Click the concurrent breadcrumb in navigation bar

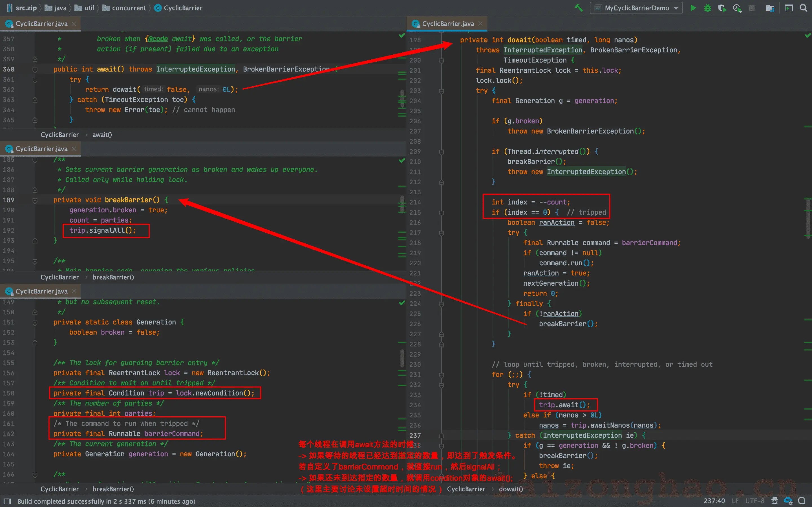pyautogui.click(x=129, y=8)
